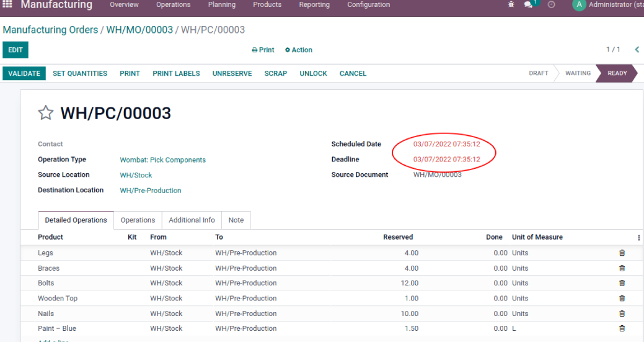Delete the Braces row with trash icon

[x=622, y=268]
